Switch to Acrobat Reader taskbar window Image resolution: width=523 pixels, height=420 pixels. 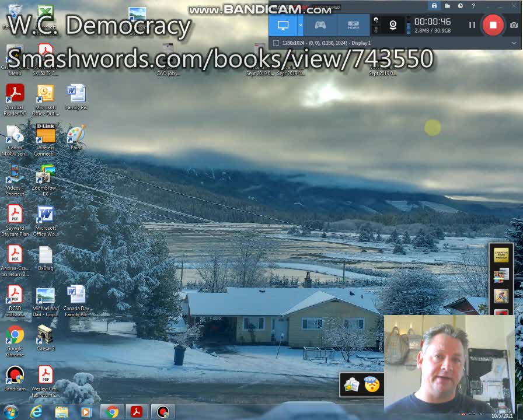click(x=137, y=412)
